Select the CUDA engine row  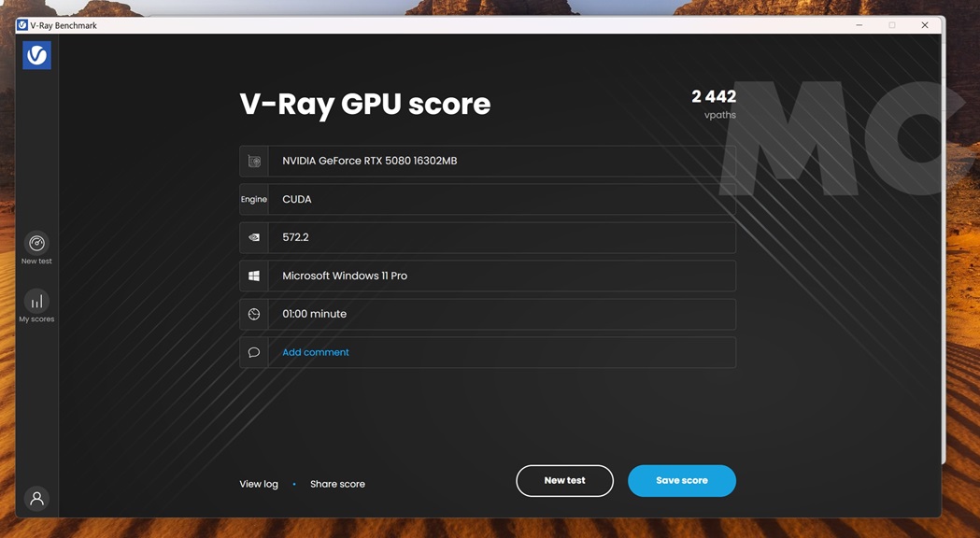[x=501, y=199]
